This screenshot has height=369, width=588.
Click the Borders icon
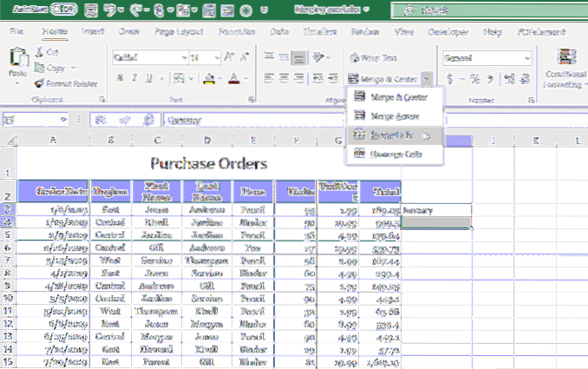click(179, 78)
